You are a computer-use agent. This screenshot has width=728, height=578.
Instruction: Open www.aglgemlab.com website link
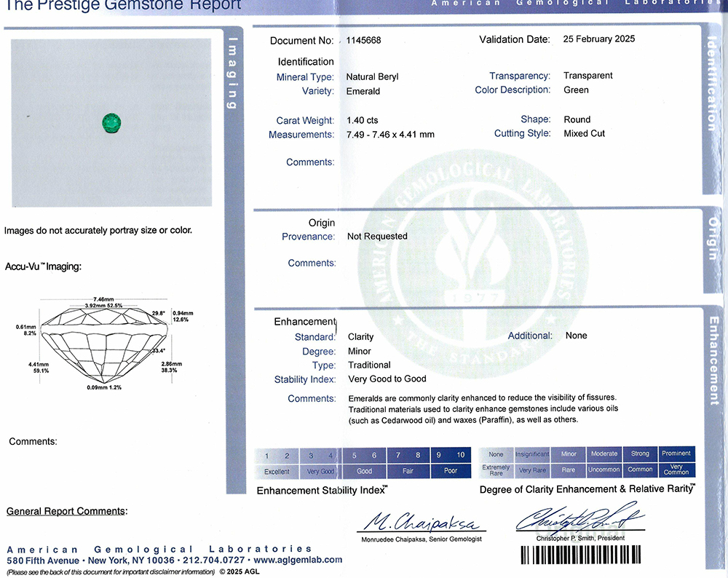(298, 560)
